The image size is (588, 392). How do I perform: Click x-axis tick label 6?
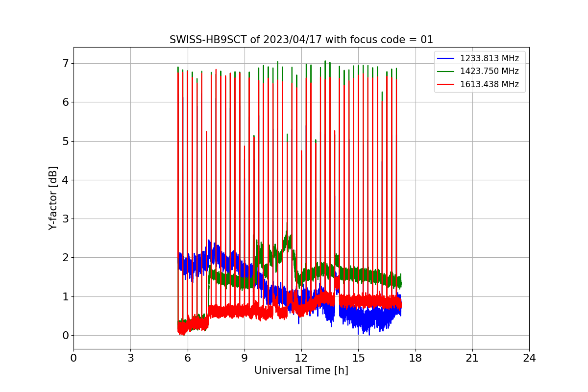187,358
